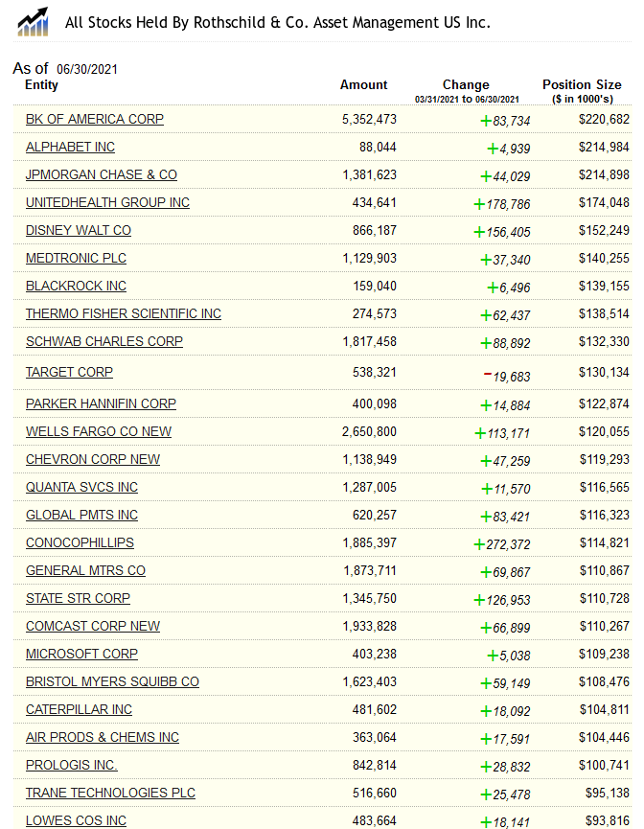Viewport: 644px width, 829px height.
Task: Open THERMO FISHER SCIENTIFIC INC link
Action: [x=124, y=313]
